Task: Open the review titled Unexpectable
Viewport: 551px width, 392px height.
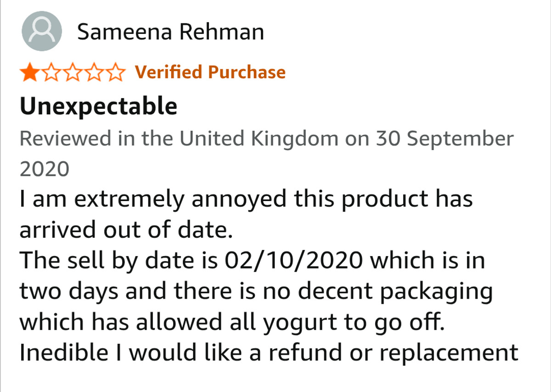Action: pos(98,106)
